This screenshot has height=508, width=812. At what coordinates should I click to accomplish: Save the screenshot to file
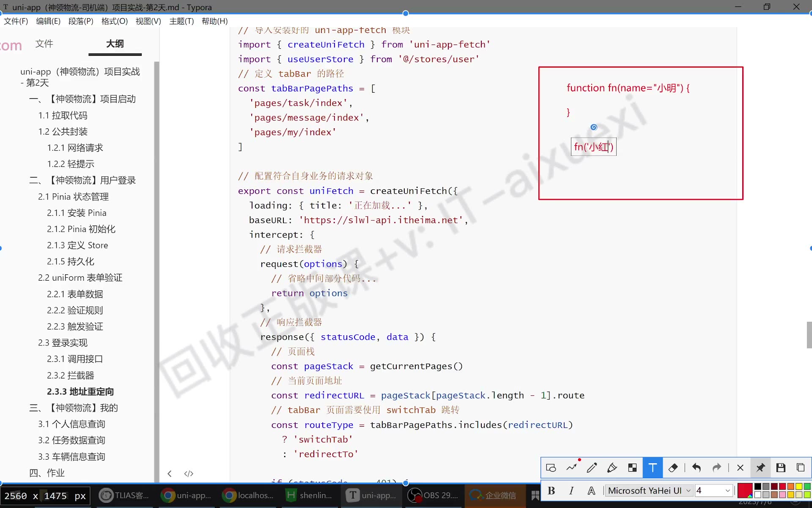tap(781, 468)
